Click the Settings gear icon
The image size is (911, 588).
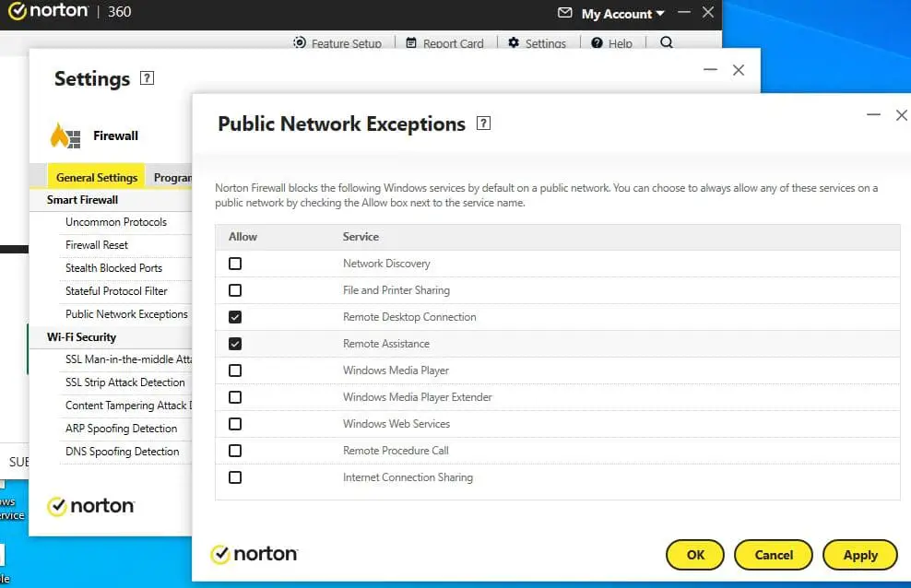click(x=514, y=43)
